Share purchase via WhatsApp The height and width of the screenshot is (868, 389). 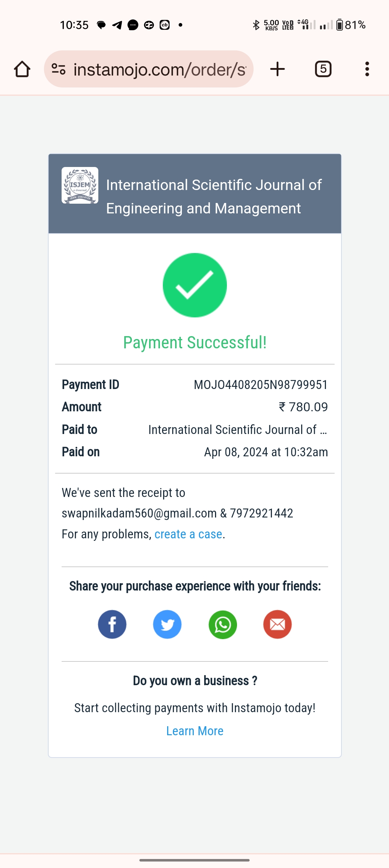pos(223,624)
